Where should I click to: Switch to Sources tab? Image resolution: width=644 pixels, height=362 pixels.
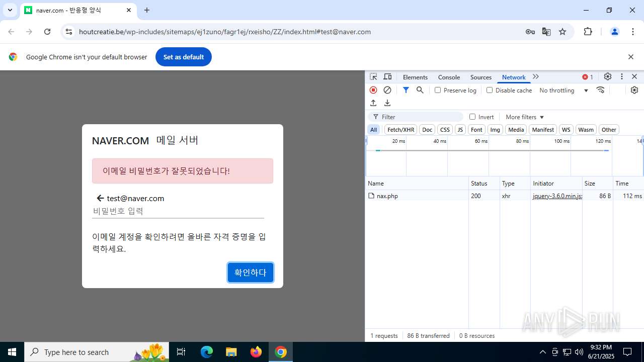click(480, 77)
